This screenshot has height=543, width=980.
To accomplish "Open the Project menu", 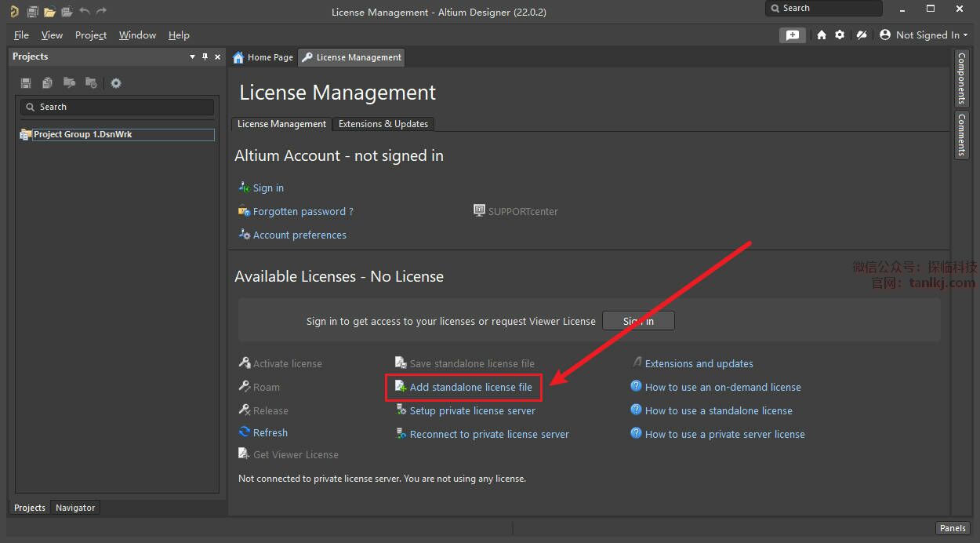I will [91, 35].
